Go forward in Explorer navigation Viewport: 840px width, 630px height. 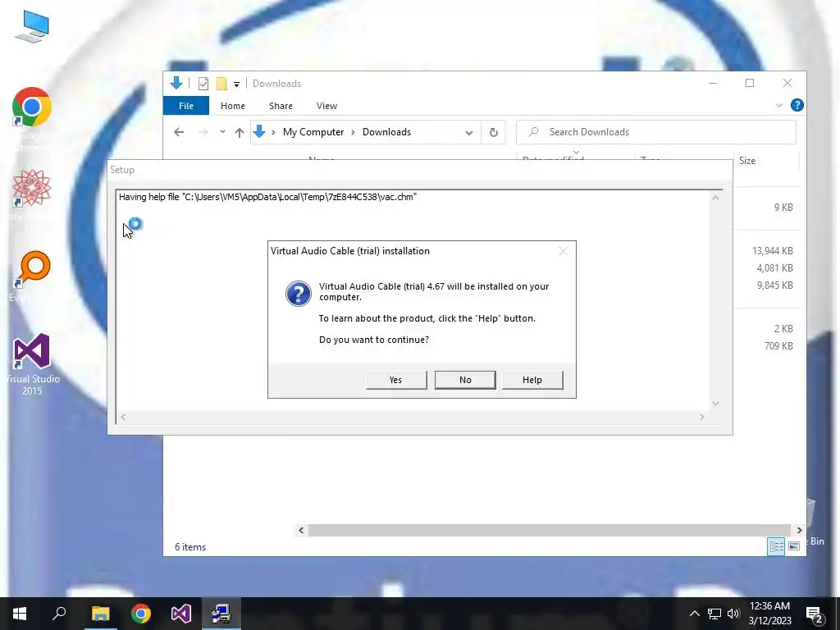[x=203, y=132]
